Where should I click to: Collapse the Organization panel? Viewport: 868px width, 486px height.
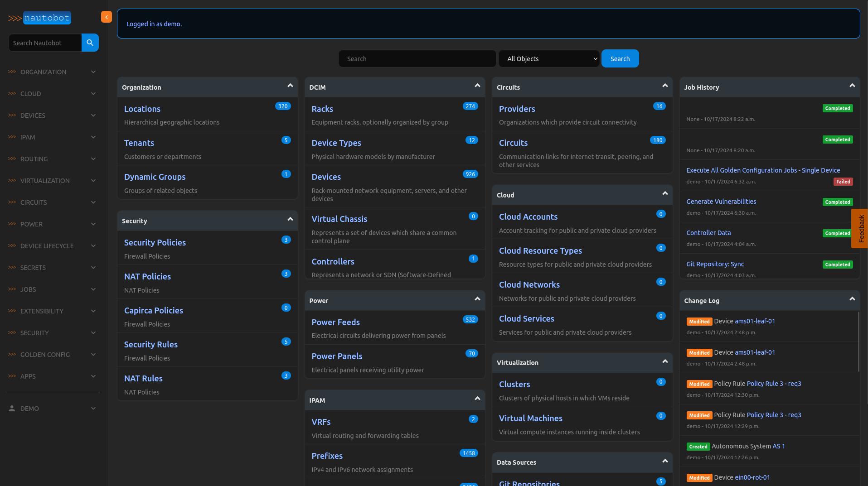(290, 86)
